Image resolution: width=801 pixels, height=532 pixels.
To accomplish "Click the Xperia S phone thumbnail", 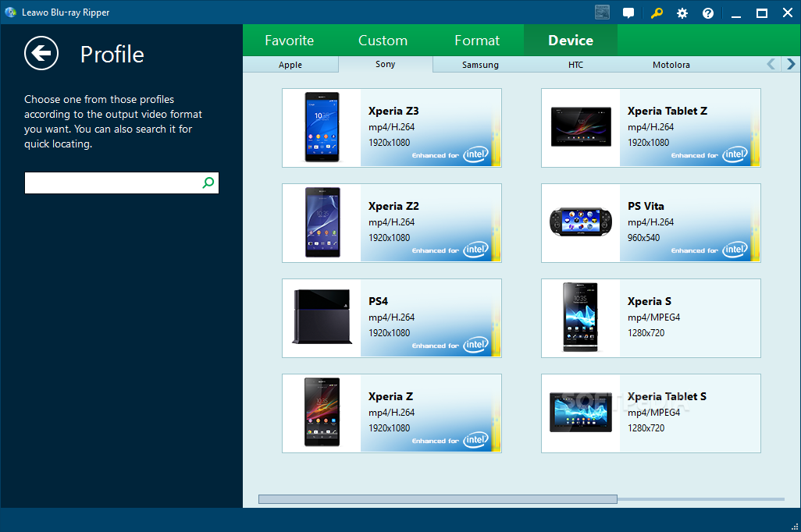I will coord(580,317).
